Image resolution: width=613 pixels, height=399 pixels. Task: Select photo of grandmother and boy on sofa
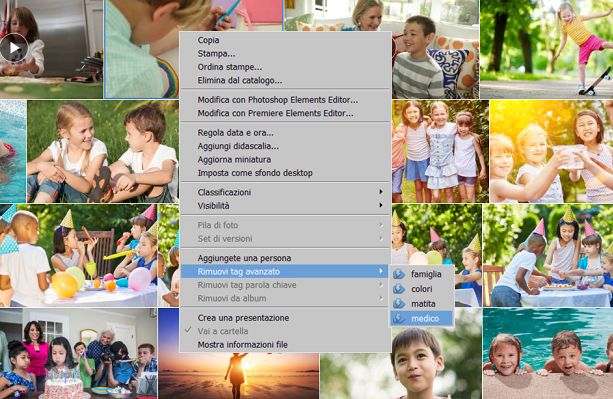coord(435,49)
